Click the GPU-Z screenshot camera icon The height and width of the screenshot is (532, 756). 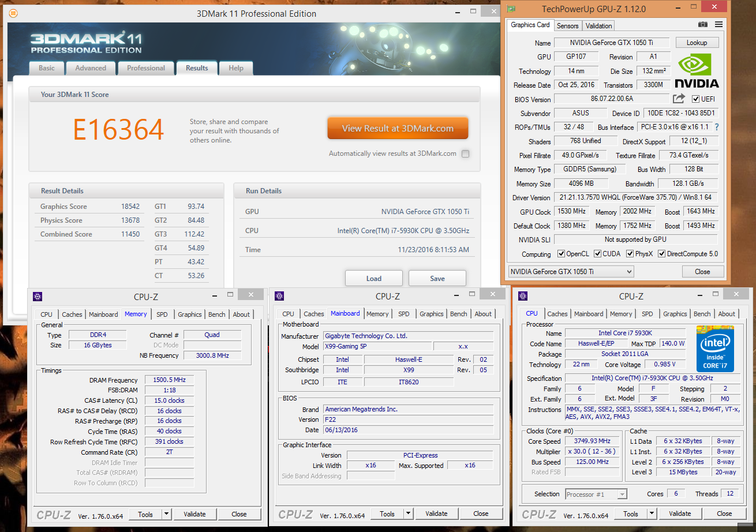coord(702,25)
